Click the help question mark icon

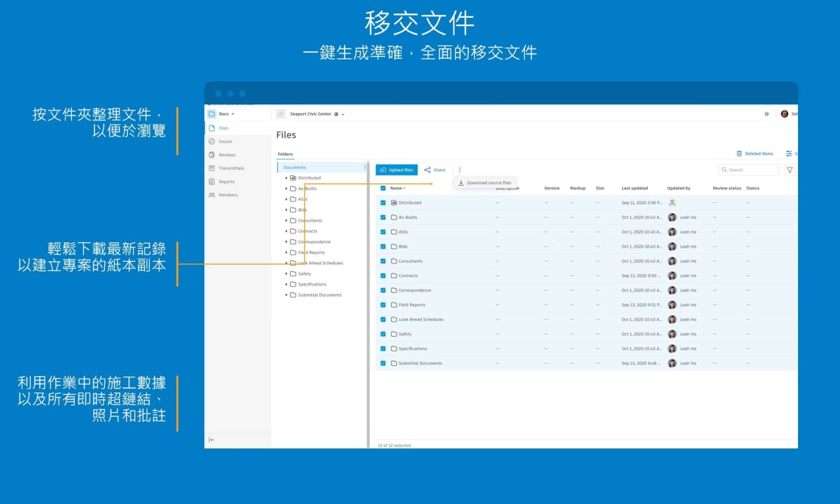766,114
